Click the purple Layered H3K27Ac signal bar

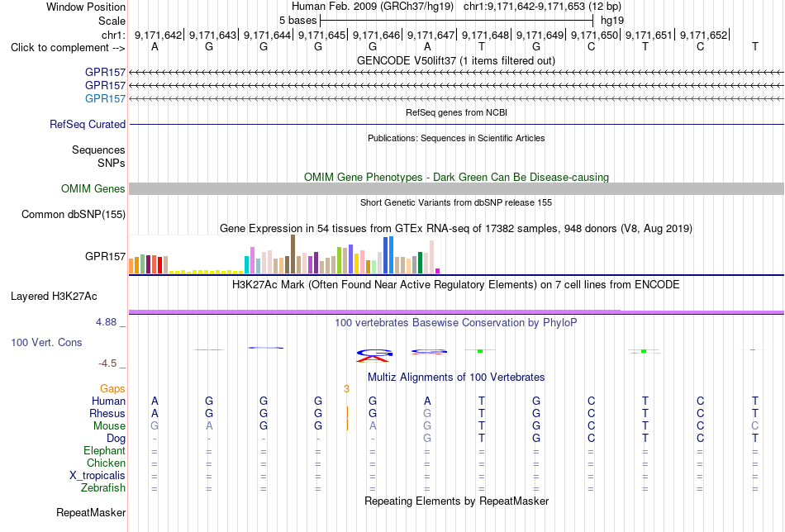tap(456, 311)
